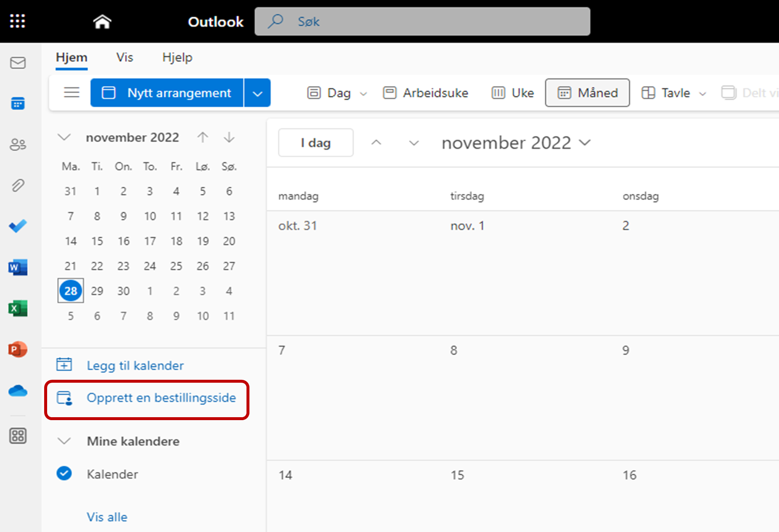Open People contacts in sidebar
The width and height of the screenshot is (779, 532).
click(18, 144)
